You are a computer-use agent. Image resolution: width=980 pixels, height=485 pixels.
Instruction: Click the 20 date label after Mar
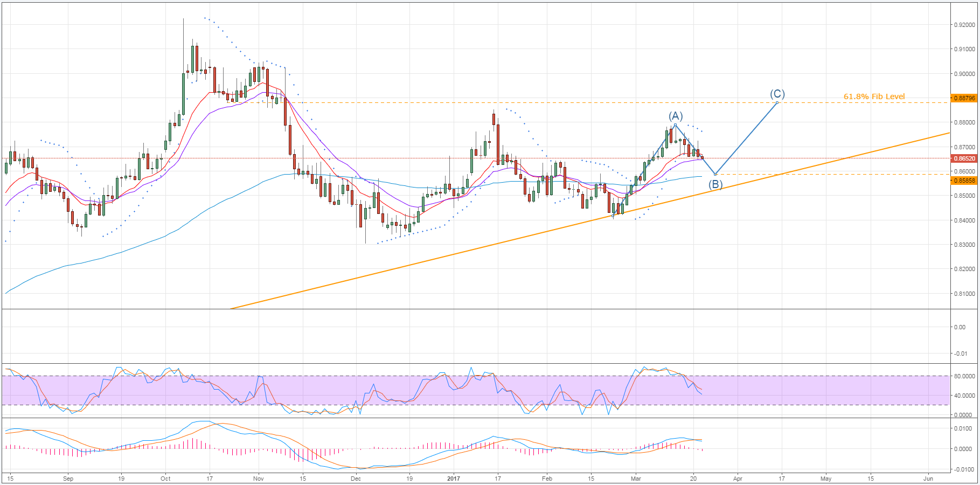pyautogui.click(x=693, y=478)
